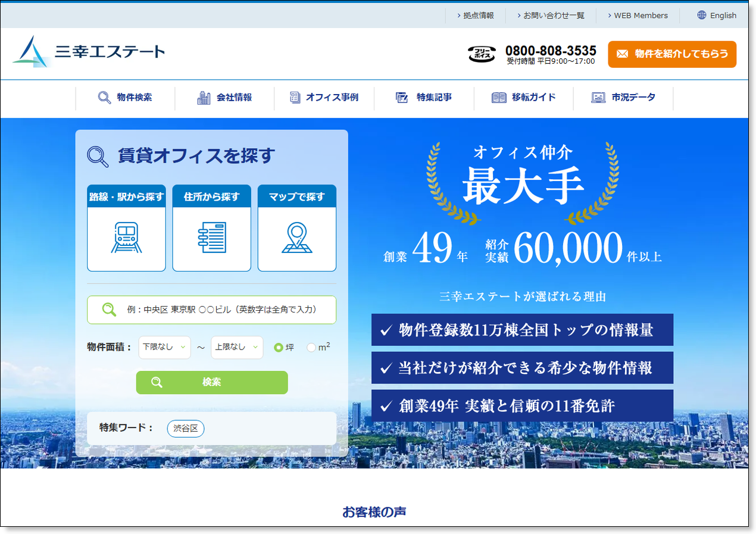Open the 移転ガイド menu
This screenshot has height=534, width=756.
point(523,98)
